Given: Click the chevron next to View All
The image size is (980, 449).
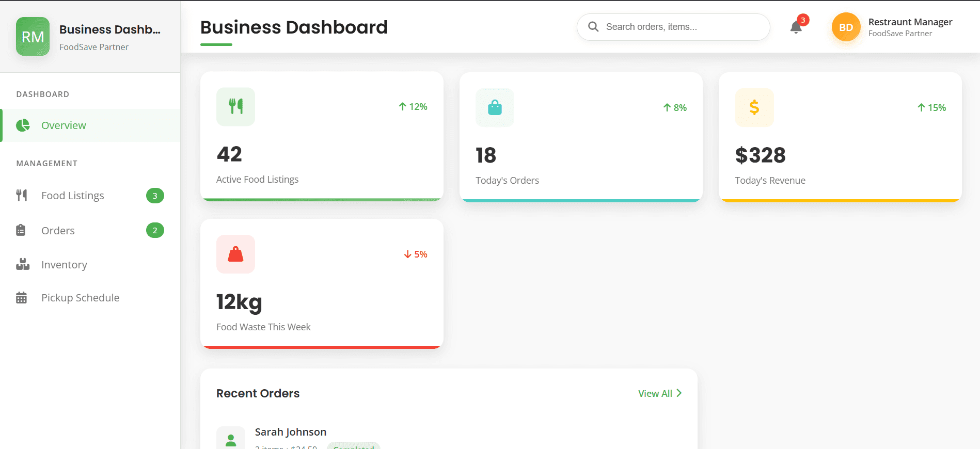Looking at the screenshot, I should pos(679,393).
